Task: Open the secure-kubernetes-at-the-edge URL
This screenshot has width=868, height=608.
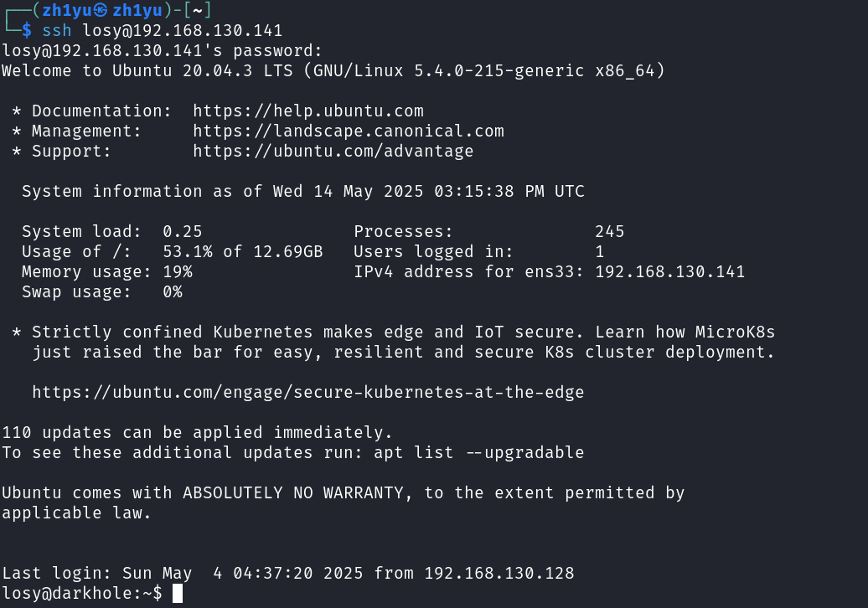Action: point(307,393)
